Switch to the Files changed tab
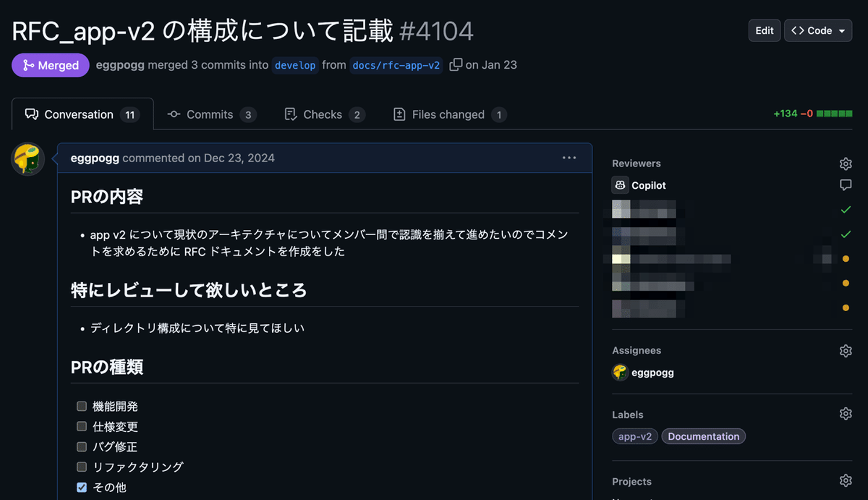Viewport: 868px width, 500px height. (x=449, y=114)
